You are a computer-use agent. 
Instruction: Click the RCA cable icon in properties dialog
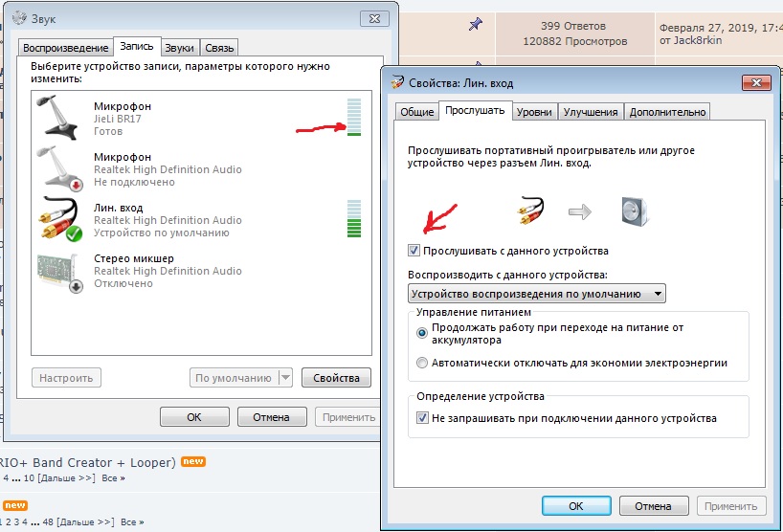coord(531,211)
